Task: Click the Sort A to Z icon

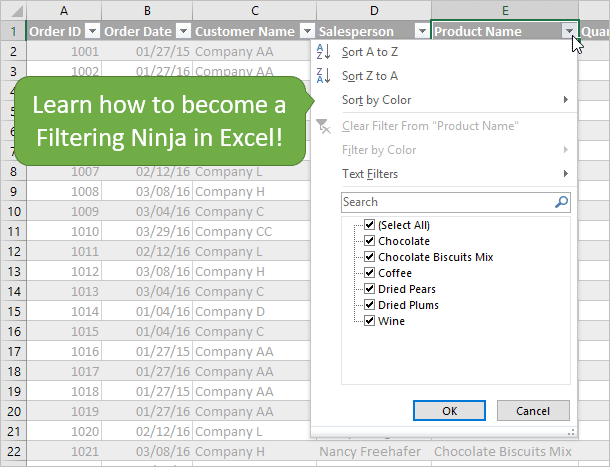Action: (x=322, y=52)
